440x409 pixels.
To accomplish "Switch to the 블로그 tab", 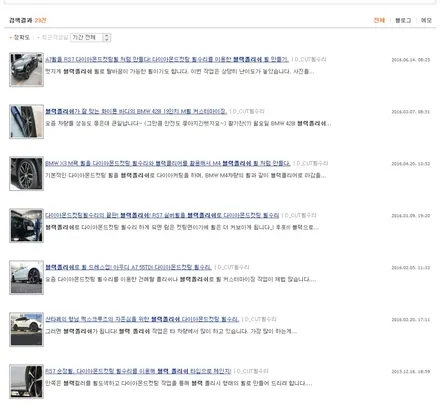I will click(x=403, y=20).
